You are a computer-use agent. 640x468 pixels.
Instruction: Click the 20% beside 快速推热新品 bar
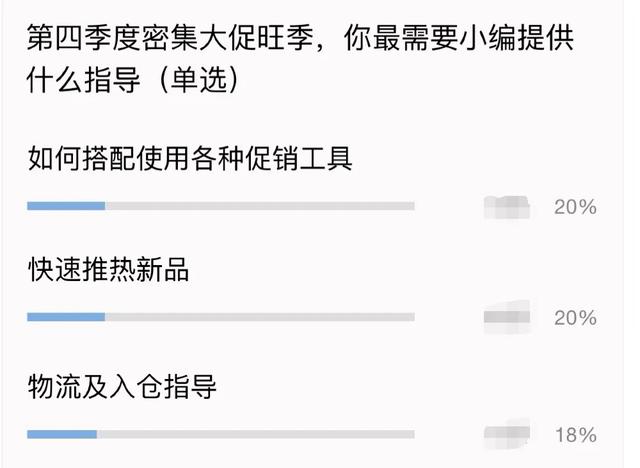576,318
